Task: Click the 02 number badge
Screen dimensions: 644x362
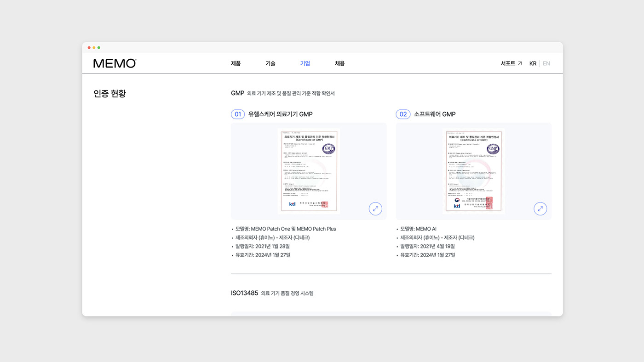Action: tap(403, 114)
